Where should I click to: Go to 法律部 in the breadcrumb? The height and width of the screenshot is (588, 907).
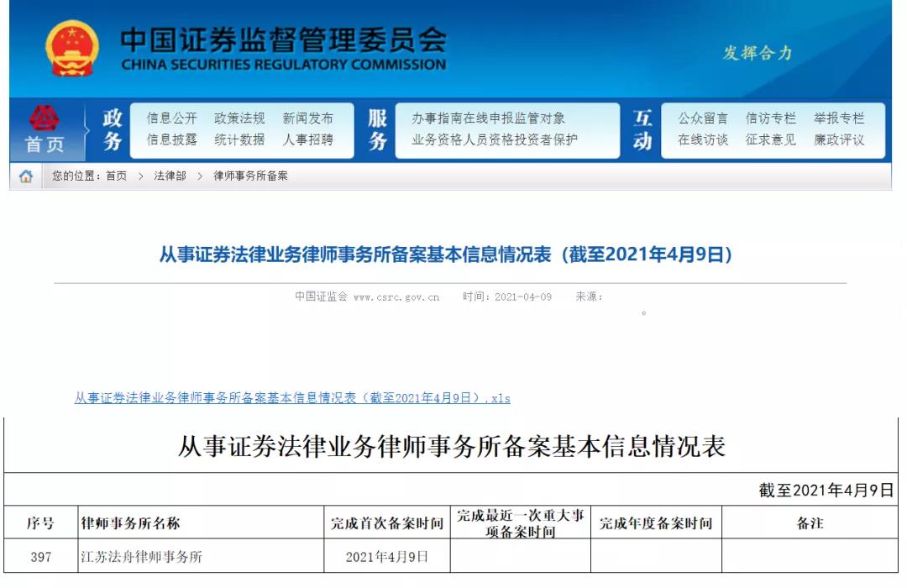coord(170,176)
